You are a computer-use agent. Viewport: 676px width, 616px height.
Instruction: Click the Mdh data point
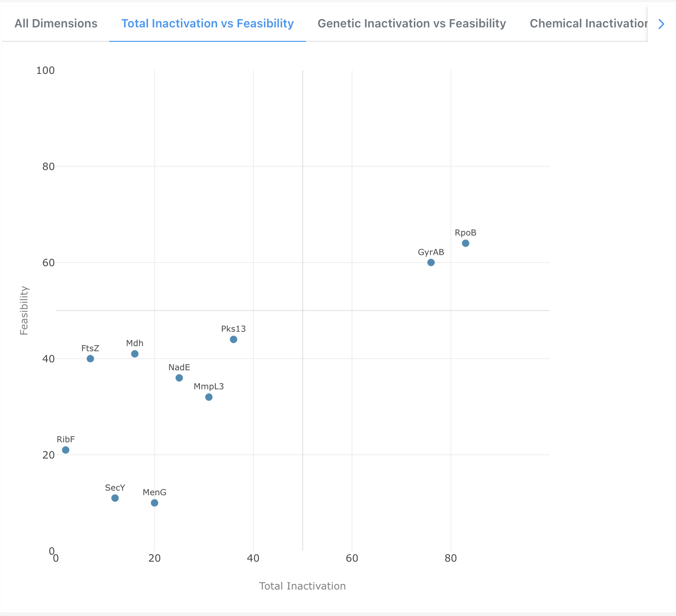(x=135, y=354)
